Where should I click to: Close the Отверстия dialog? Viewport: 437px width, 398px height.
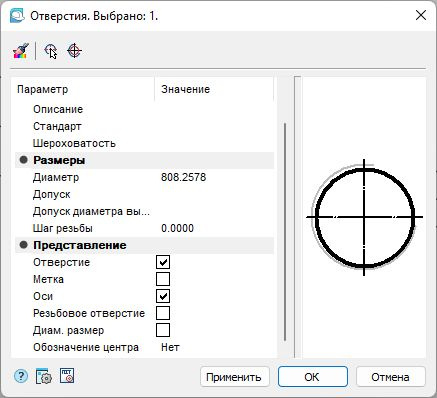point(421,15)
